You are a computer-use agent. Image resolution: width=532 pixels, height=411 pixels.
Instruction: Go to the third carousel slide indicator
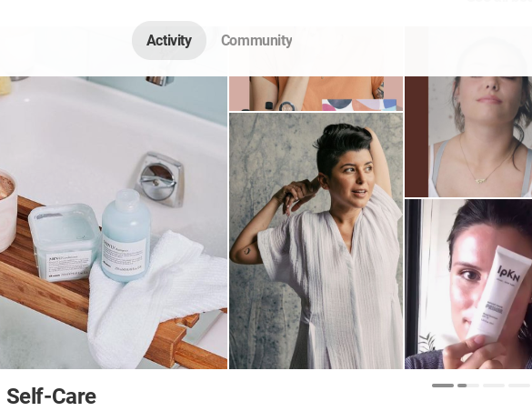(x=493, y=386)
